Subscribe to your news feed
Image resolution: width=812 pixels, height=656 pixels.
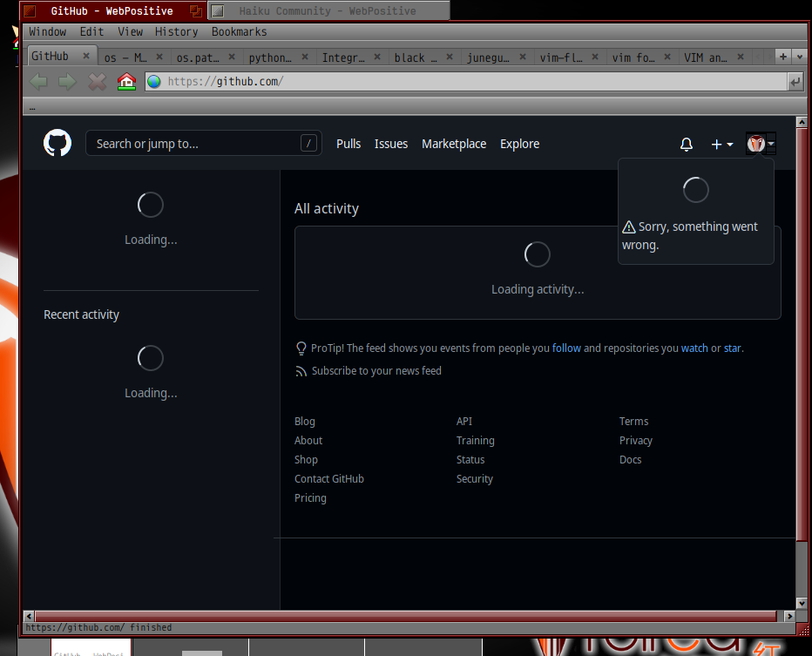point(376,371)
